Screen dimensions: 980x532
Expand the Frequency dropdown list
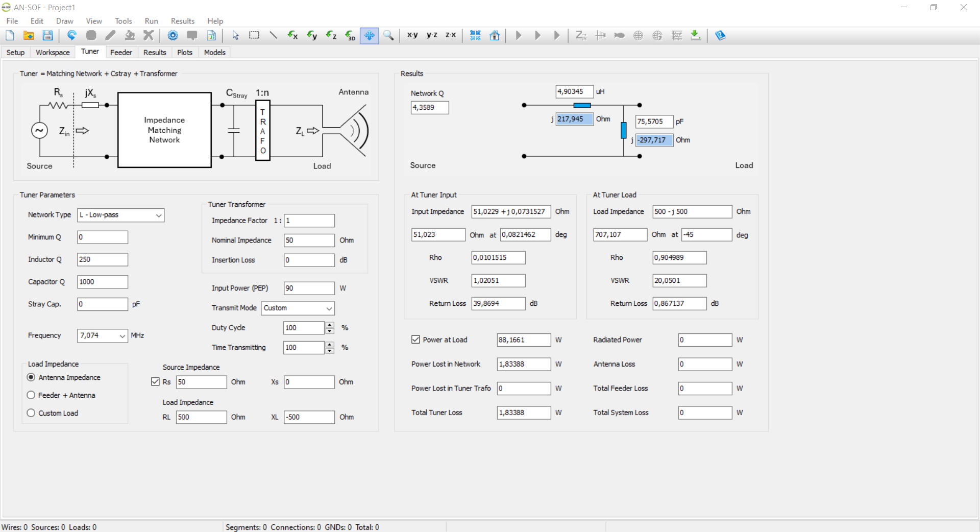pyautogui.click(x=122, y=336)
